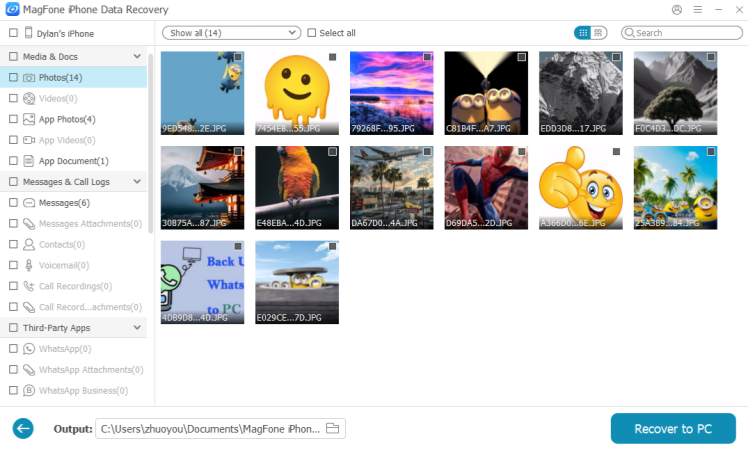Open the pagoda 30B75A...87.JPG thumbnail
Screen dimensions: 748x450
pos(202,188)
